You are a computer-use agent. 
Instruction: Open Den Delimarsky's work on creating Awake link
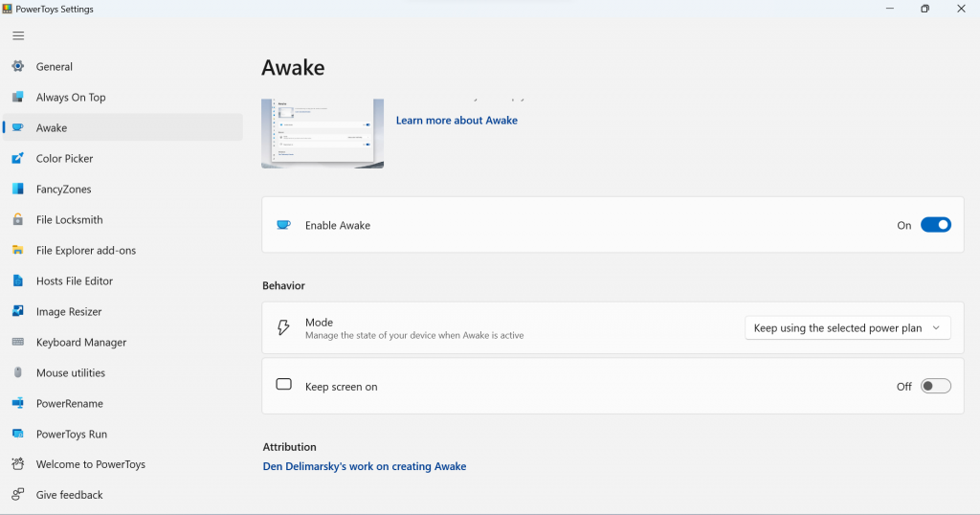(x=365, y=466)
